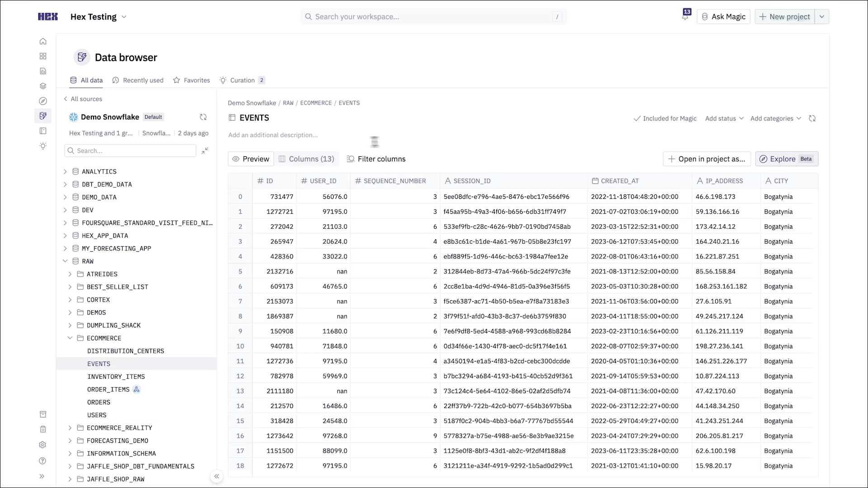Refresh Demo Snowflake schema sync icon

(203, 117)
